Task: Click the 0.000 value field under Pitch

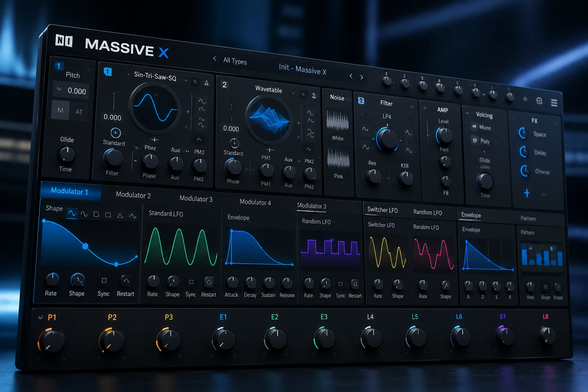Action: click(x=72, y=91)
